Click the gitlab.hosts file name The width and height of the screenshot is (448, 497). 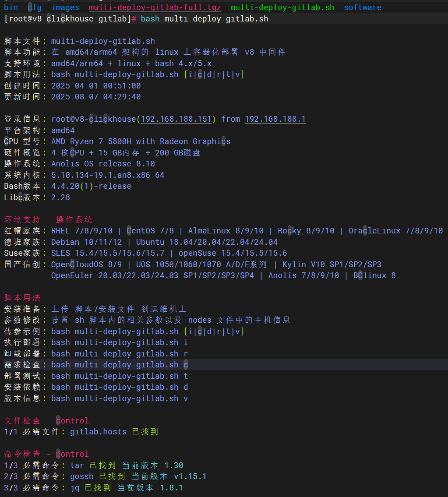pyautogui.click(x=98, y=432)
